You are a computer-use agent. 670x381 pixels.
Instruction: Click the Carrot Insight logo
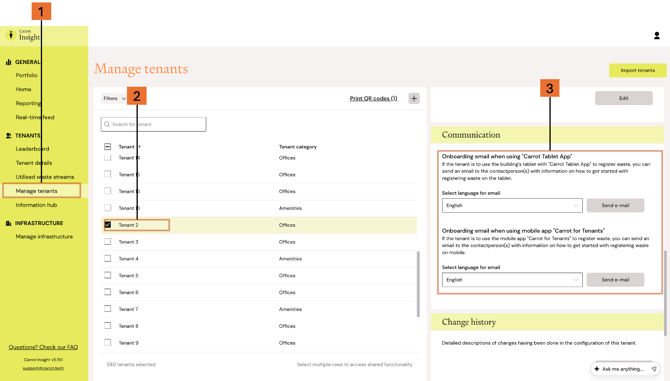click(24, 35)
